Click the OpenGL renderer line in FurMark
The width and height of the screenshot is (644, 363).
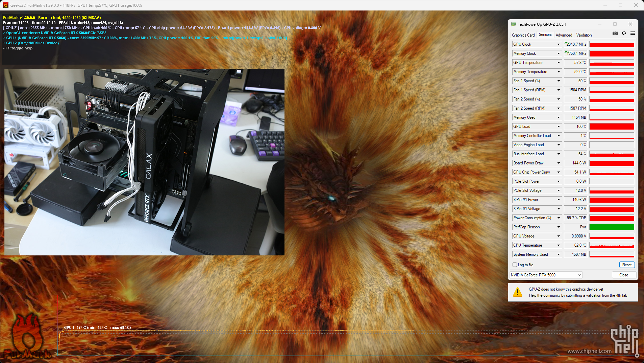55,33
